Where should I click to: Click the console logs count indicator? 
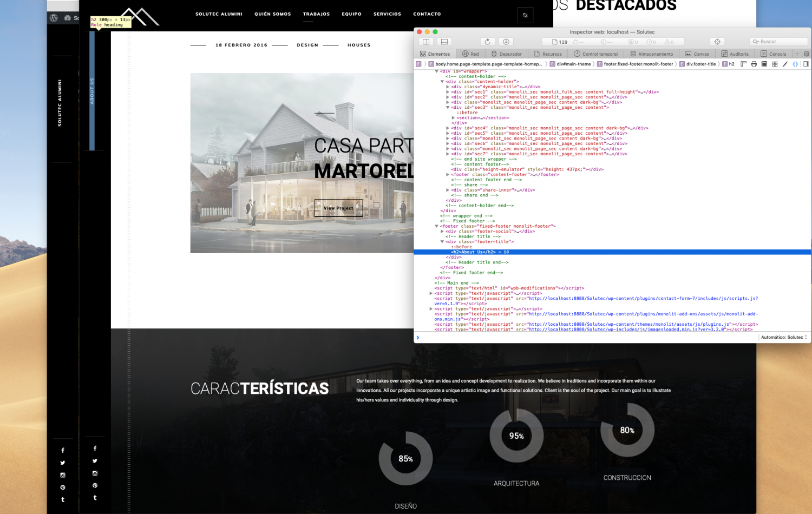pyautogui.click(x=633, y=42)
